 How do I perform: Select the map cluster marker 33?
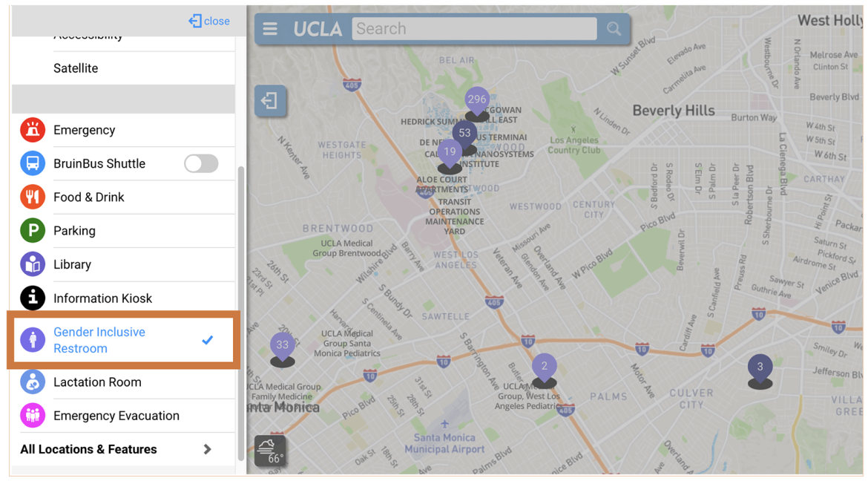[x=283, y=349]
